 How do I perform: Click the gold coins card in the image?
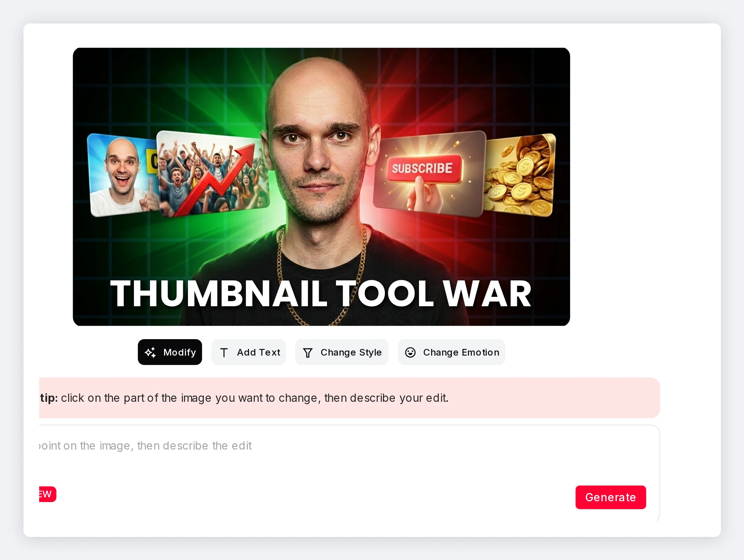pos(520,175)
